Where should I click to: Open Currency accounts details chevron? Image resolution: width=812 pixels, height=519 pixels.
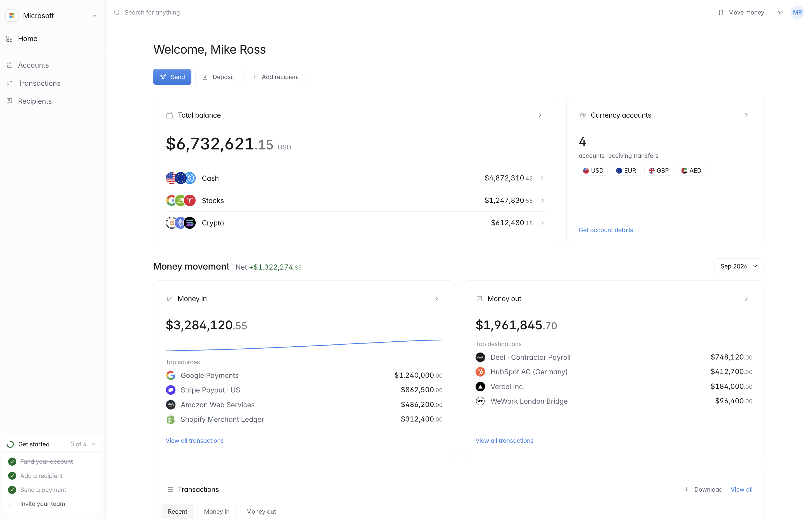[746, 115]
